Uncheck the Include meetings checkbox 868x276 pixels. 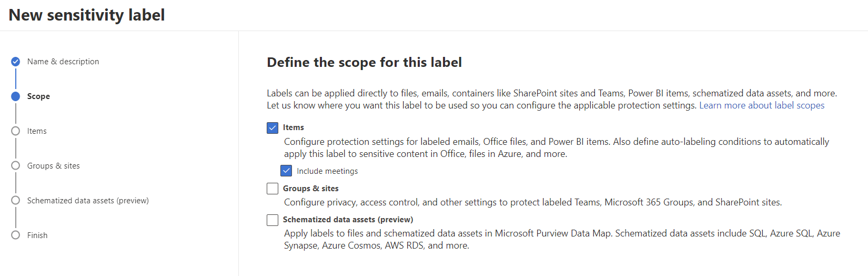tap(286, 171)
